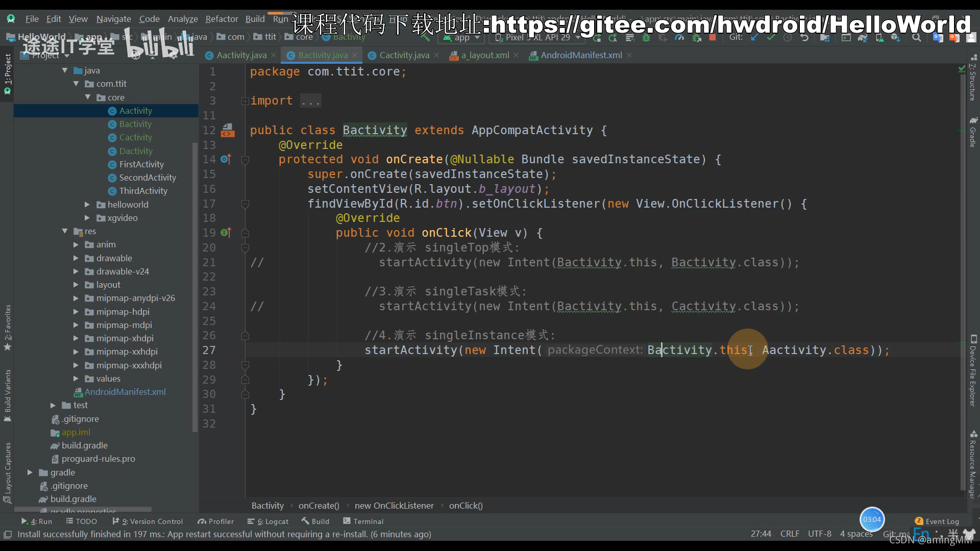This screenshot has width=980, height=551.
Task: Open the Refactor menu
Action: click(x=222, y=19)
